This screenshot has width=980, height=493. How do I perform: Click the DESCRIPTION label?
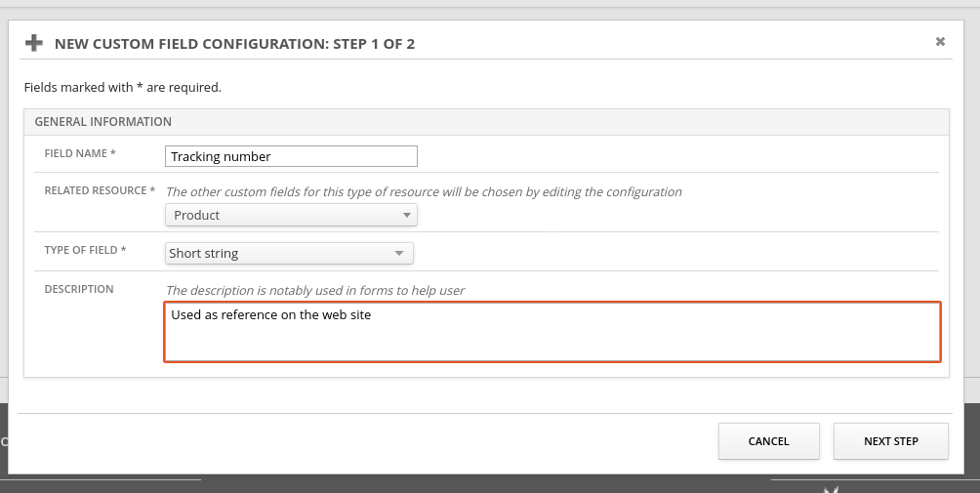[x=79, y=290]
